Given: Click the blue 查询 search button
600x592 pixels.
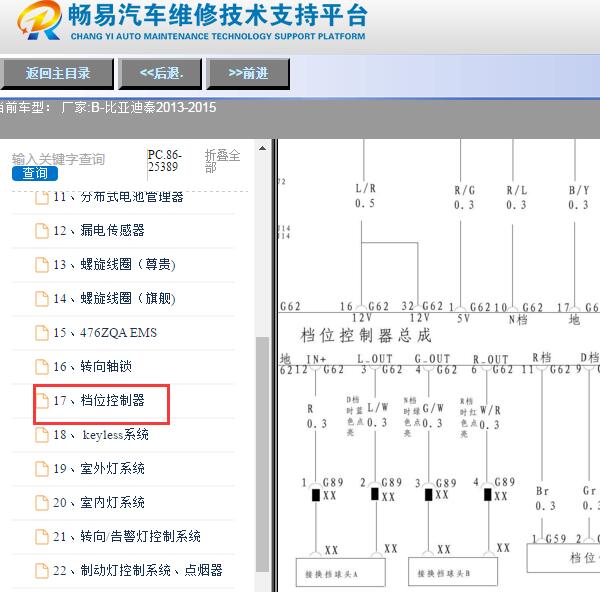Looking at the screenshot, I should click(x=35, y=173).
